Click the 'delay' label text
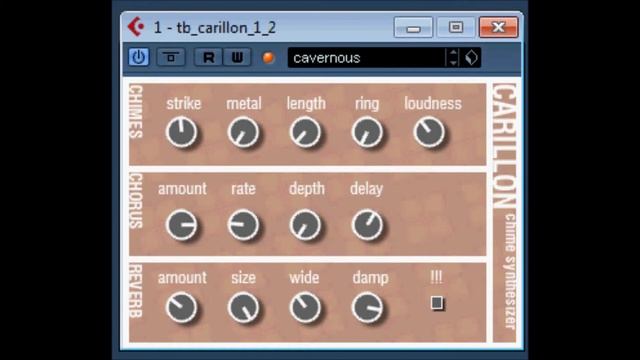This screenshot has height=360, width=640. [x=366, y=189]
